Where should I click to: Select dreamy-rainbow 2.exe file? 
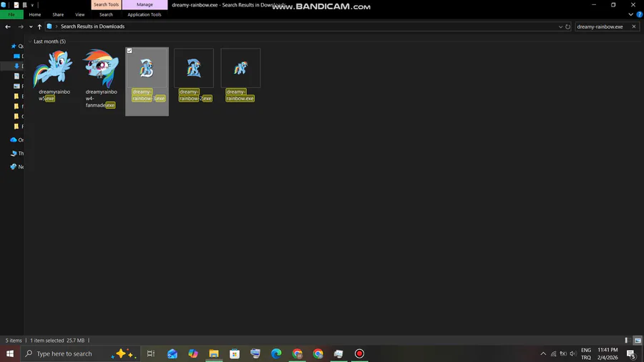click(194, 75)
